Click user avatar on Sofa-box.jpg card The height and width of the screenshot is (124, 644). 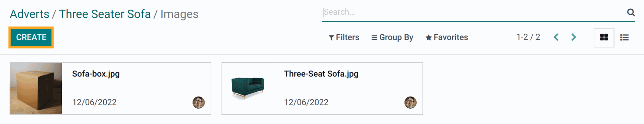click(199, 103)
